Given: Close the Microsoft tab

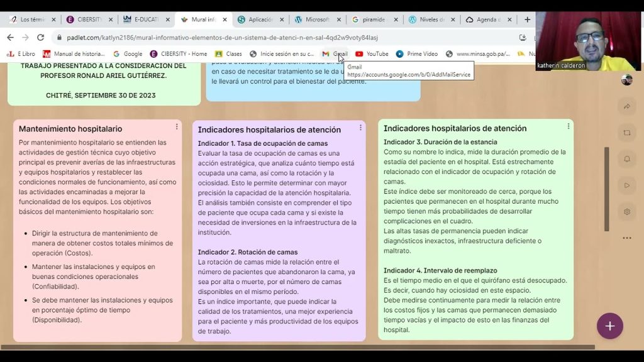Looking at the screenshot, I should pos(339,19).
